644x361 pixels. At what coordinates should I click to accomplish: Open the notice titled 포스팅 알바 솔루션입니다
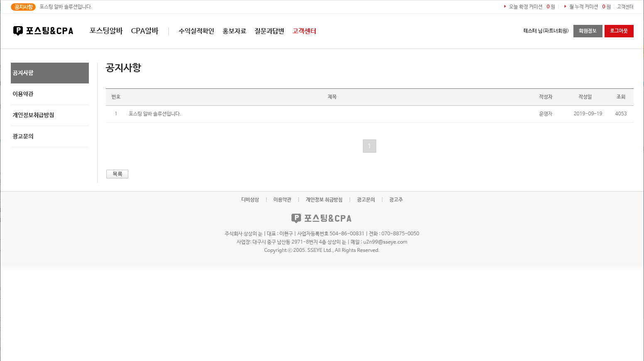tap(155, 114)
